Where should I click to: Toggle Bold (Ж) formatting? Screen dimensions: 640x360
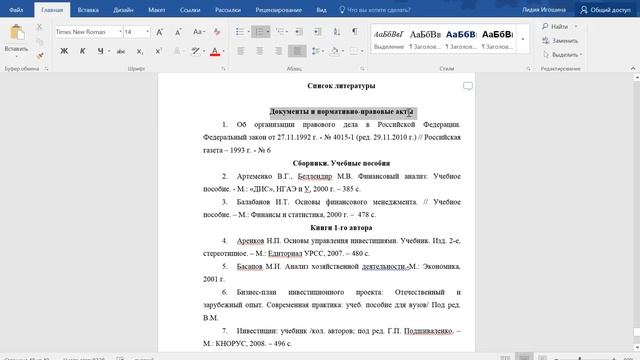(x=64, y=51)
